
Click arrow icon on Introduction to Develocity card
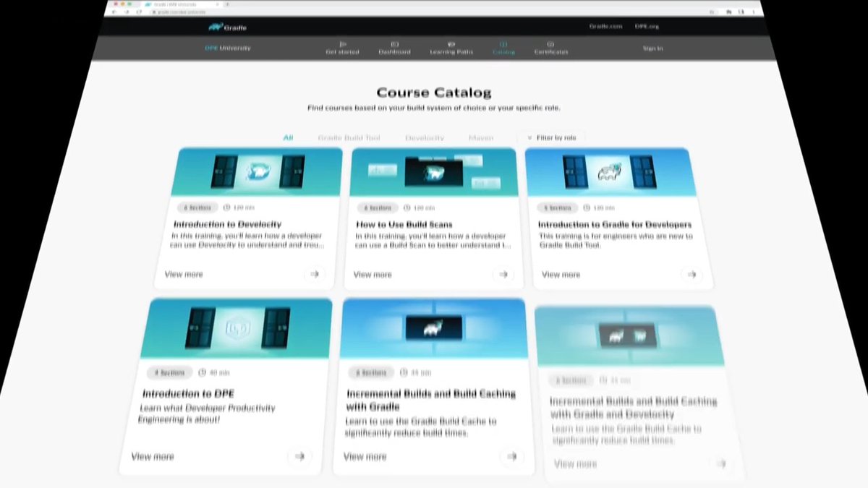(x=315, y=275)
